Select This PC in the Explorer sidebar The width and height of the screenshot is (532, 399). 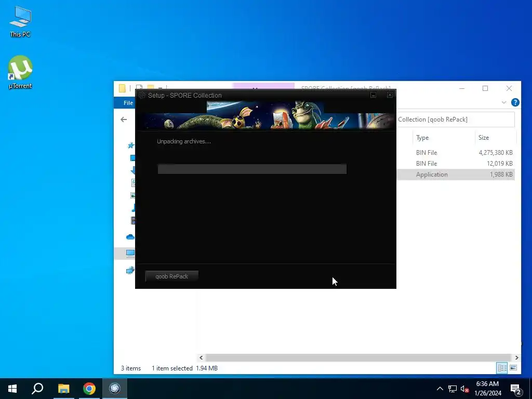click(130, 253)
